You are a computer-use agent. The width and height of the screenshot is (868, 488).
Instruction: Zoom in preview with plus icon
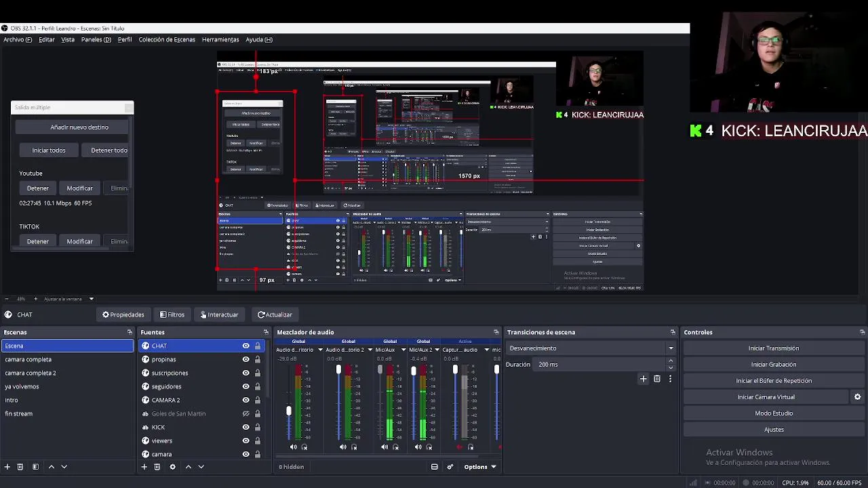pyautogui.click(x=36, y=299)
